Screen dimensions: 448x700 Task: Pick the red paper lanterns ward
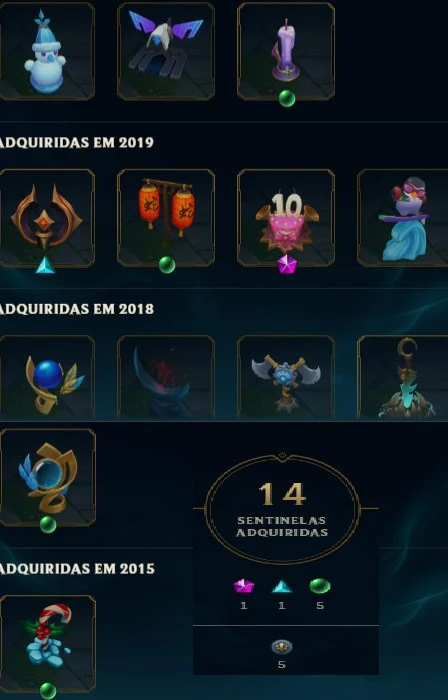(x=166, y=218)
